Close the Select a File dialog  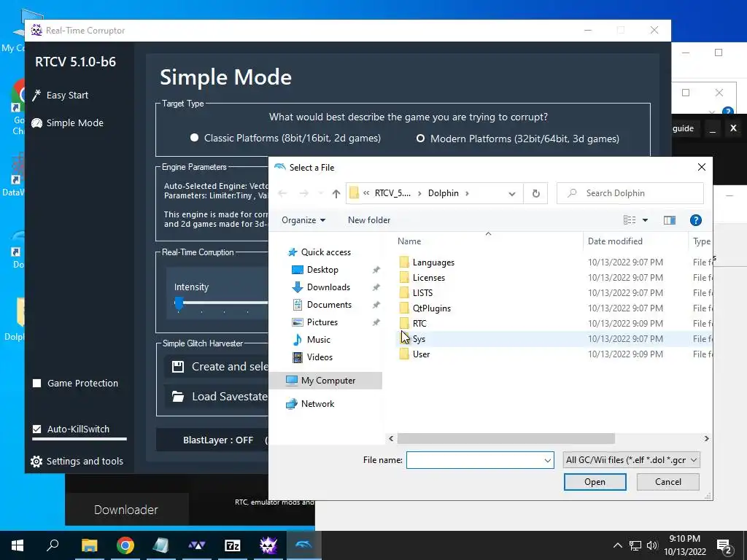click(701, 167)
